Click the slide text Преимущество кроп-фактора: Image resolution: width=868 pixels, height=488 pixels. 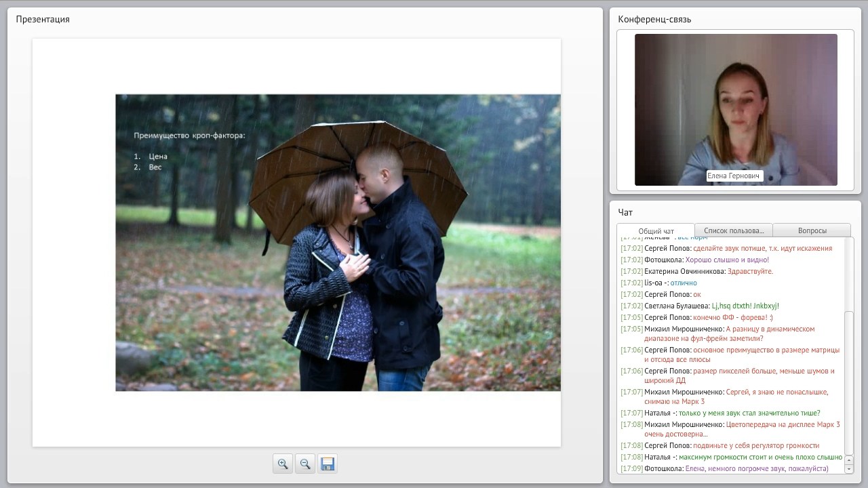189,136
